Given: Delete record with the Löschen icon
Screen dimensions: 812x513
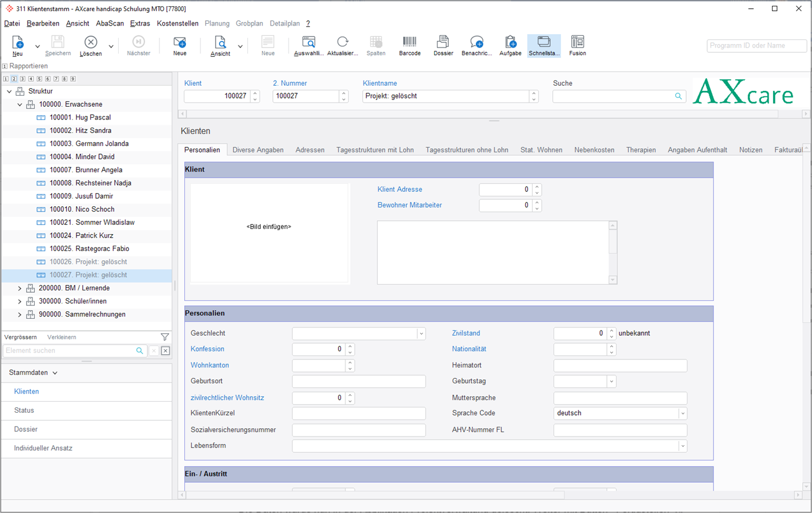Looking at the screenshot, I should tap(90, 46).
